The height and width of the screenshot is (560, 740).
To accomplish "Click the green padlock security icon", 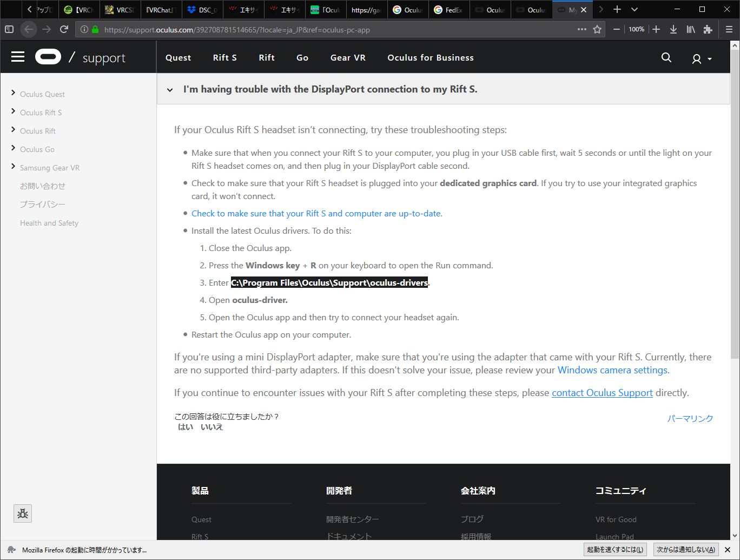I will click(x=95, y=30).
